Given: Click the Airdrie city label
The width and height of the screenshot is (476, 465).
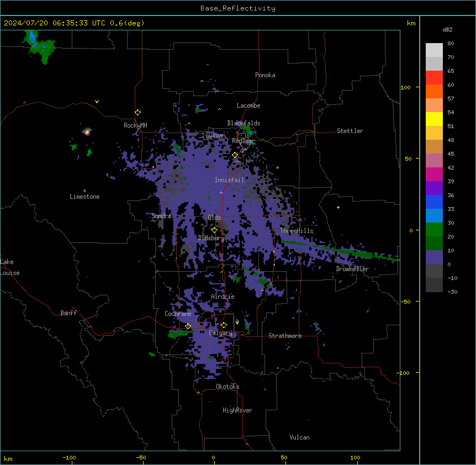Looking at the screenshot, I should 223,297.
